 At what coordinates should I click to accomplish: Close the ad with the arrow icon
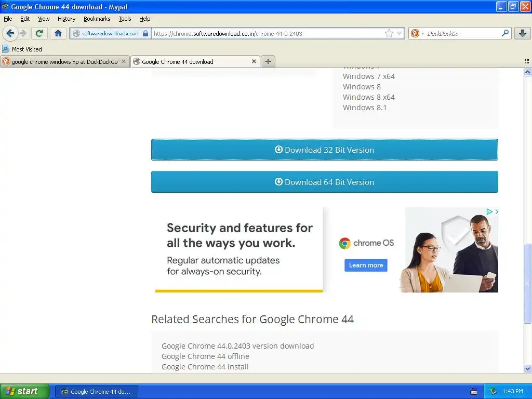496,212
